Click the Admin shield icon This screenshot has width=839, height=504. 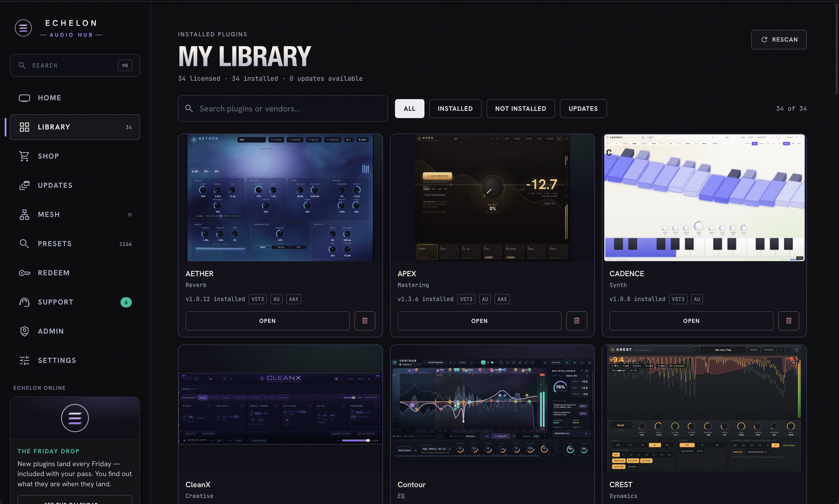click(25, 331)
